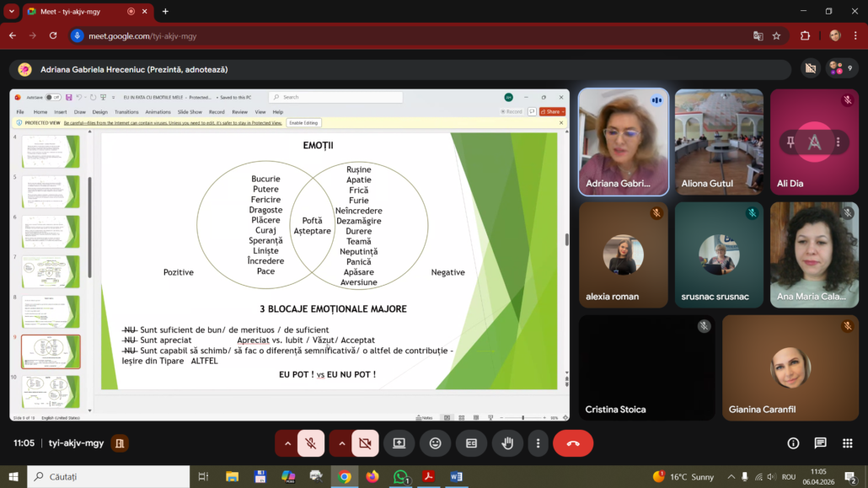Switch to the Slide Show ribbon tab
Screen dimensions: 868x488
coord(190,112)
